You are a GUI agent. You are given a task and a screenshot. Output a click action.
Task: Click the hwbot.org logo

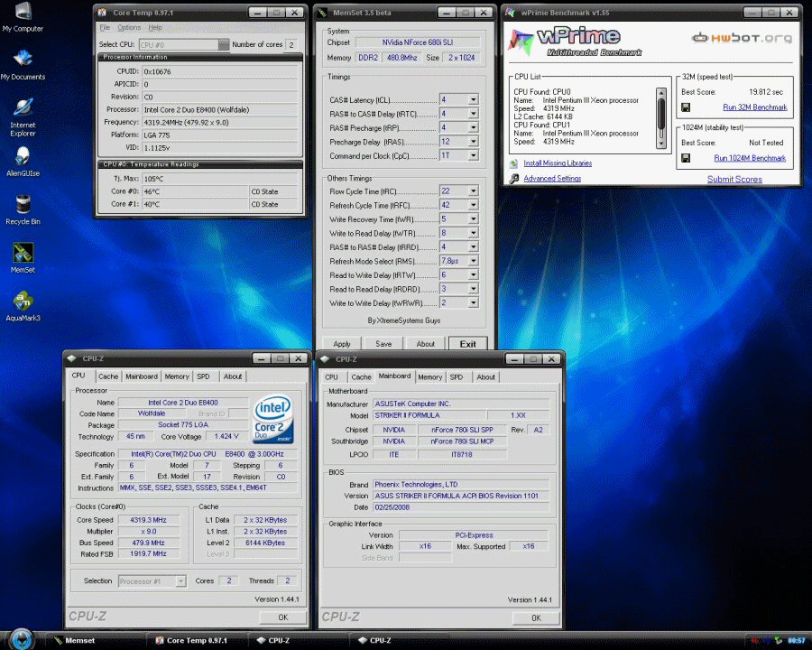point(743,37)
